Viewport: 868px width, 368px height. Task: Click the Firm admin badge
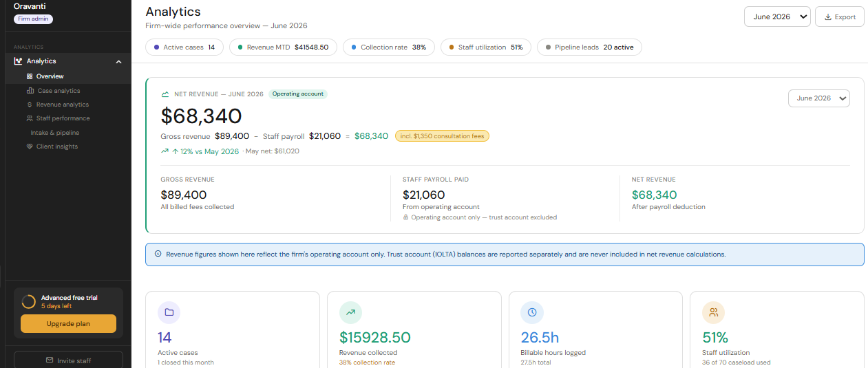tap(33, 19)
